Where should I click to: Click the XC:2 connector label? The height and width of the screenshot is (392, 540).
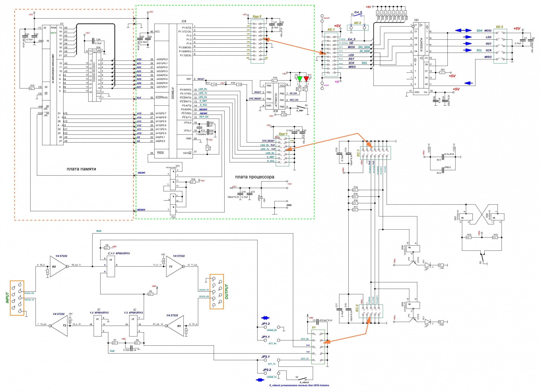357,308
